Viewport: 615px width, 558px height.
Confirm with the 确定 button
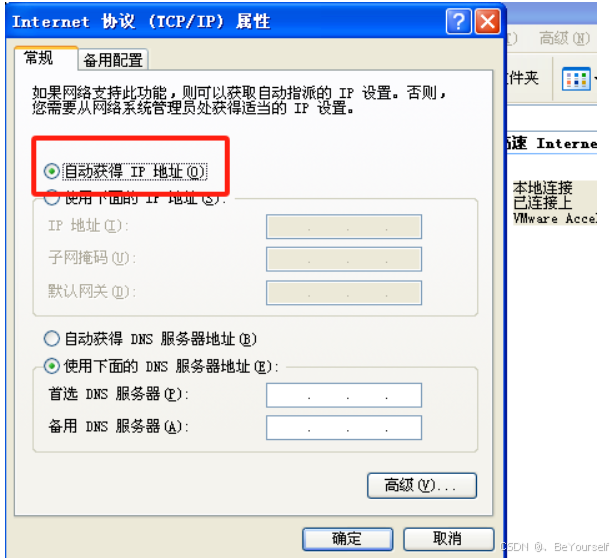coord(347,539)
